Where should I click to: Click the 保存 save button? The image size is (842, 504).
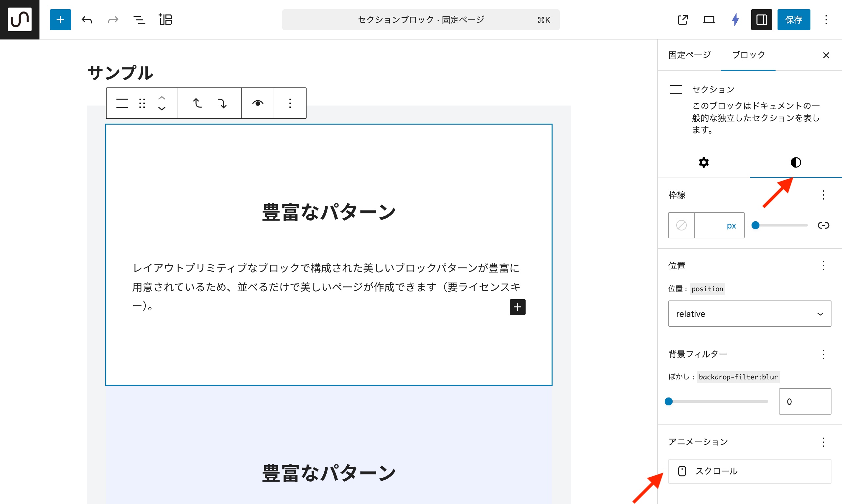tap(793, 20)
